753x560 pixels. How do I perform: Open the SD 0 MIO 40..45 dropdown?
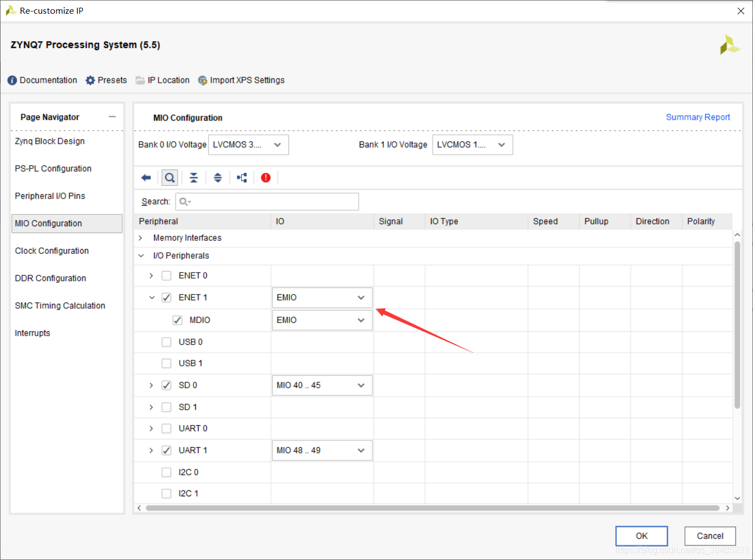pyautogui.click(x=322, y=386)
